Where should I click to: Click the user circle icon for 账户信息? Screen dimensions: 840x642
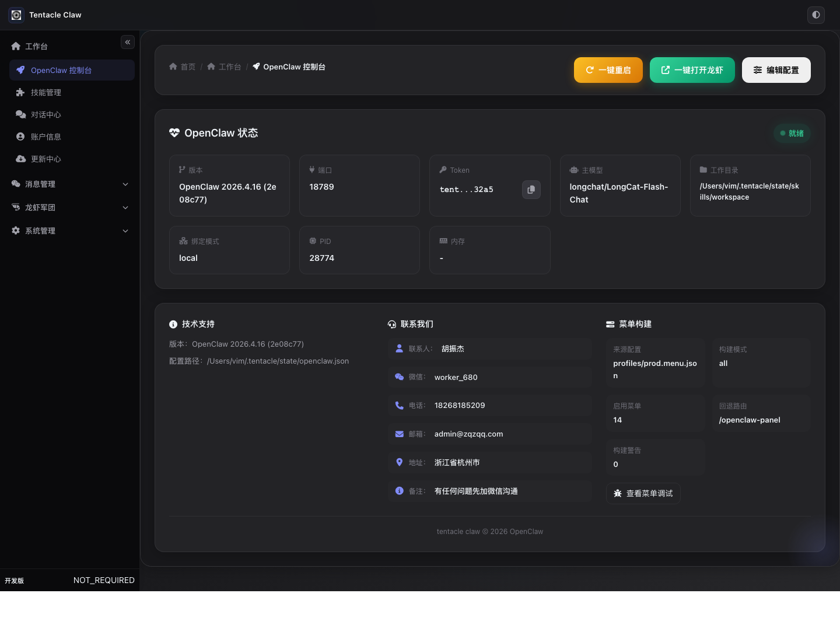(x=20, y=137)
